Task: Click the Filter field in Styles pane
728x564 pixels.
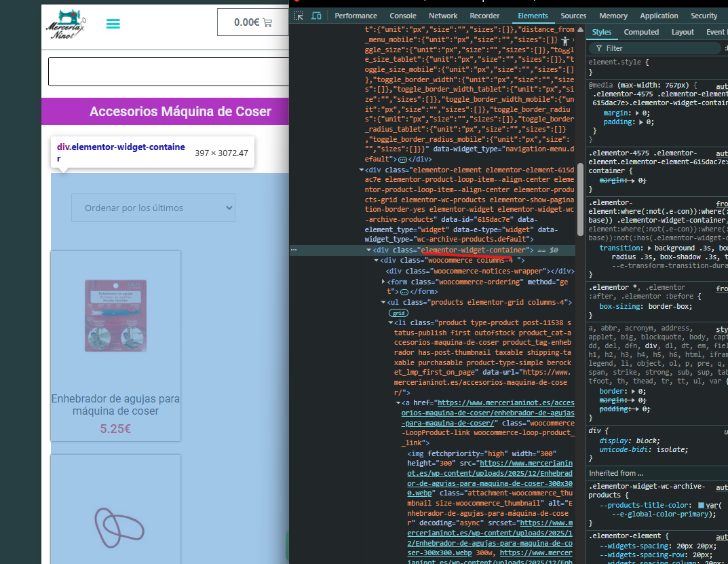Action: point(651,48)
